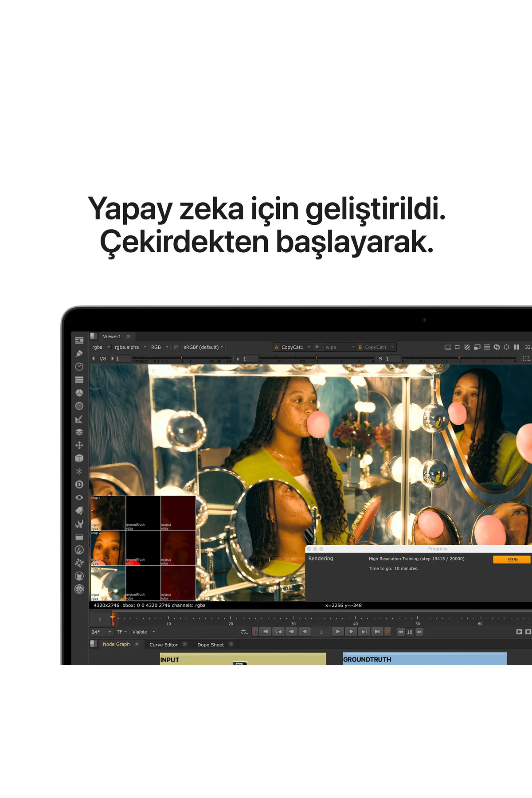Click the monitor output icon in viewer
532x798 pixels.
477,347
